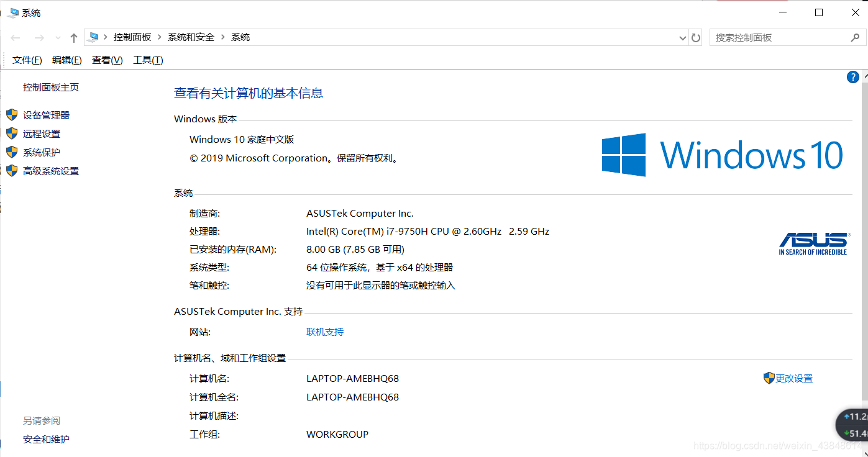The width and height of the screenshot is (868, 457).
Task: Open the 文件(F) menu
Action: (27, 60)
